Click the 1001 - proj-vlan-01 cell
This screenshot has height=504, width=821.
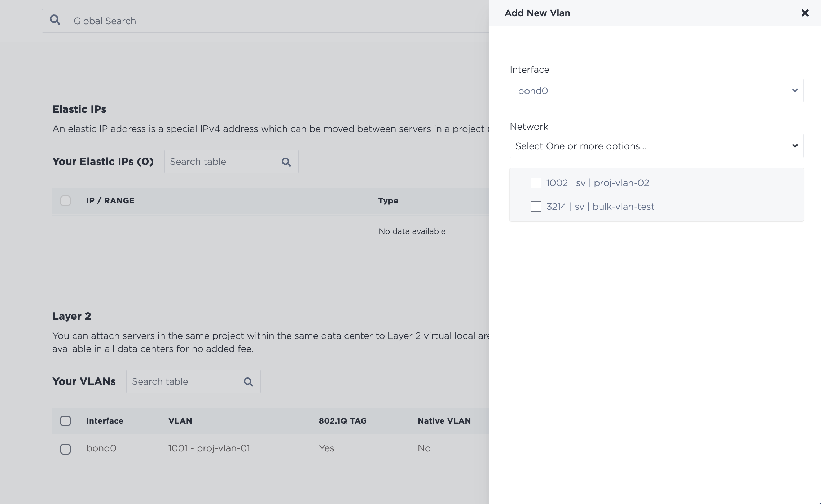point(209,448)
